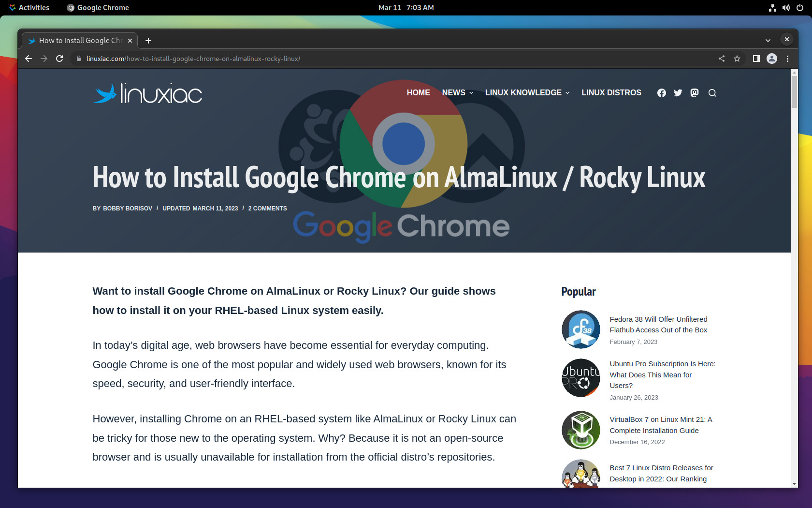Open the HOME menu item

click(418, 92)
